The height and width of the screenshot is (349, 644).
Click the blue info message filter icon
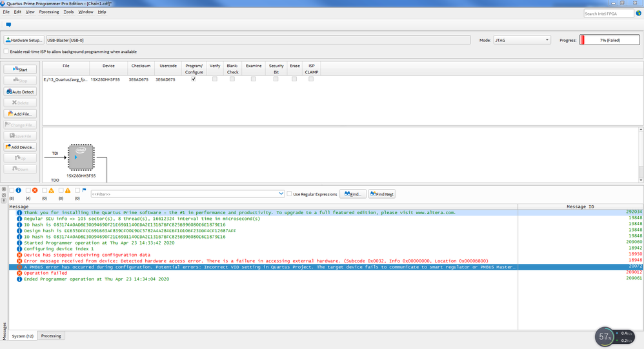coord(18,190)
